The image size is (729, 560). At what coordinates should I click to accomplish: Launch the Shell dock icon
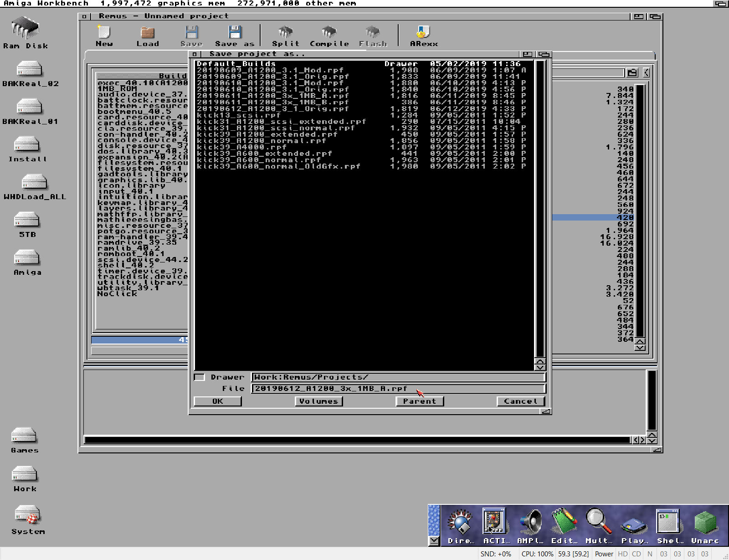point(669,526)
